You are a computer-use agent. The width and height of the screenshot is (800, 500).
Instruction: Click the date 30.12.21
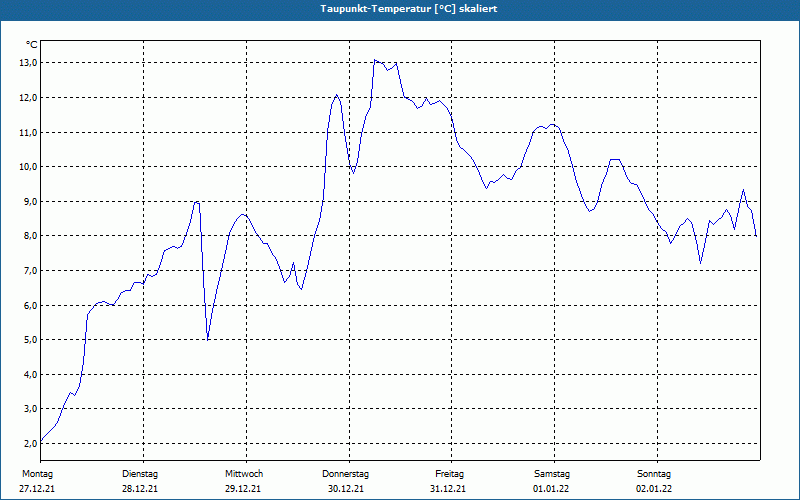click(346, 489)
